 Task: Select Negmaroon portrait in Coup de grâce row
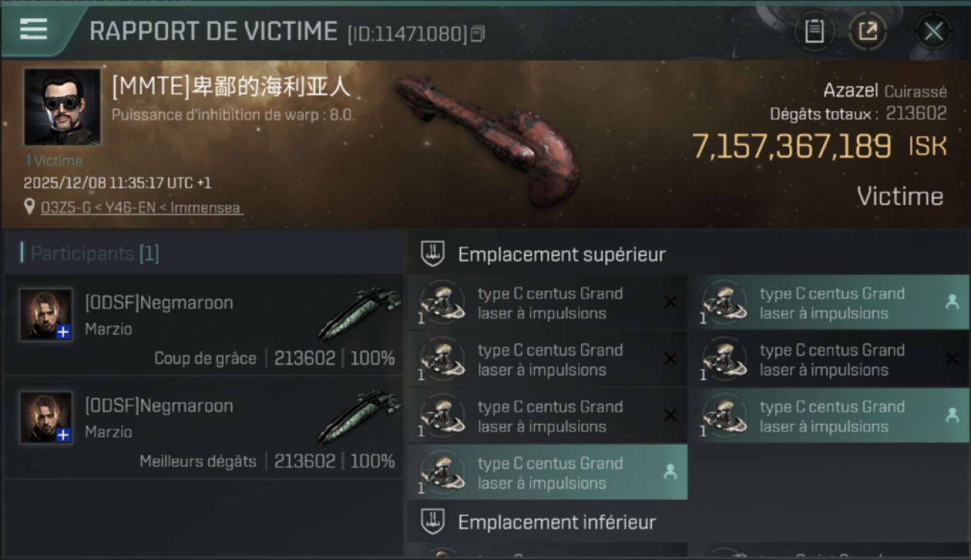pos(46,314)
